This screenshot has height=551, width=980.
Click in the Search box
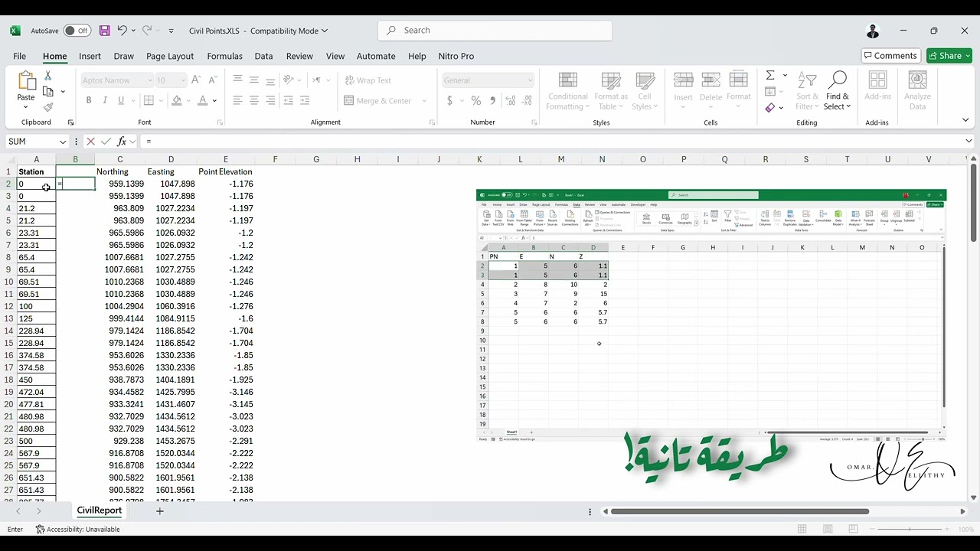(x=495, y=31)
